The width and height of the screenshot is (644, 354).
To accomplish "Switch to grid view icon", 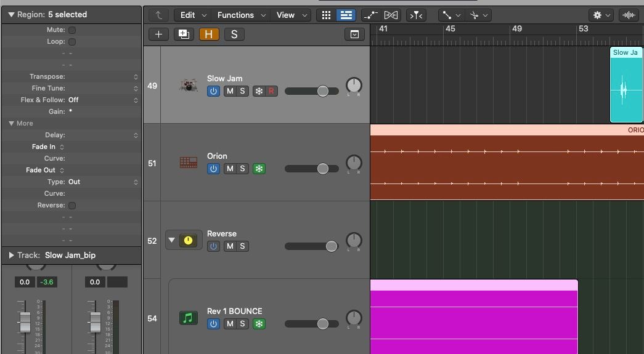I will (326, 15).
